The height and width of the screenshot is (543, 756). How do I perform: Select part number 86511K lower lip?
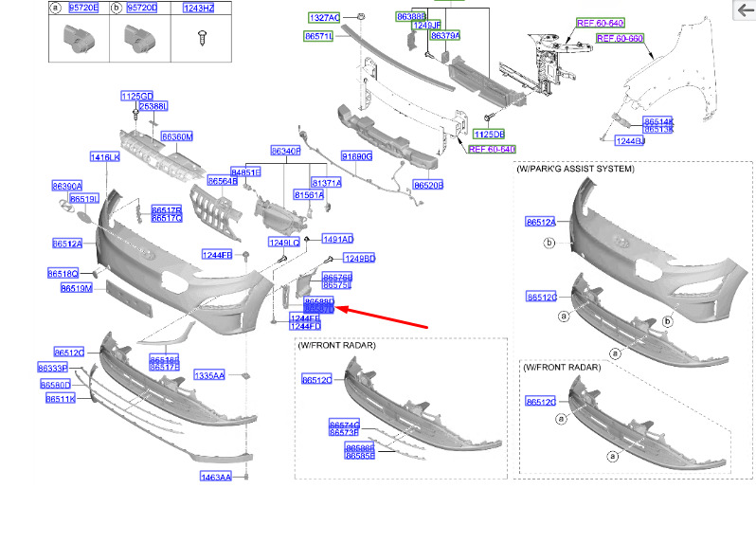tap(61, 399)
